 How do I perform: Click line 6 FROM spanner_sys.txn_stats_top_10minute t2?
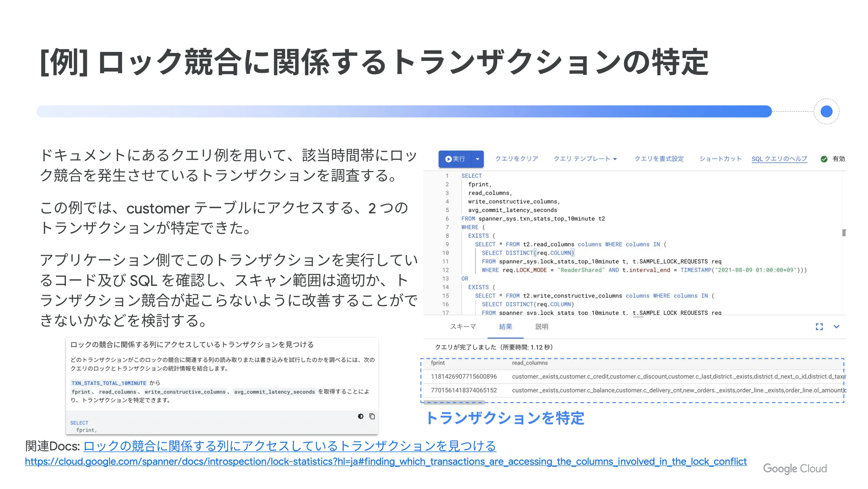click(533, 219)
